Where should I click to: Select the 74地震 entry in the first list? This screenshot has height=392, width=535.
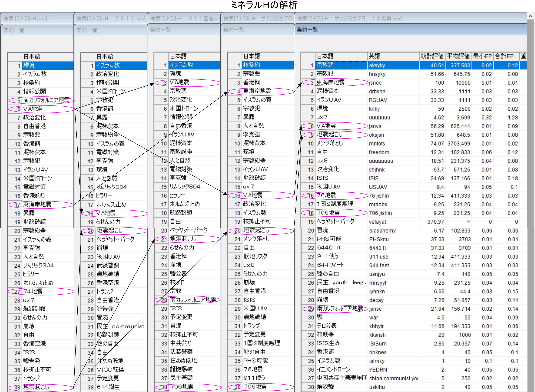[33, 291]
